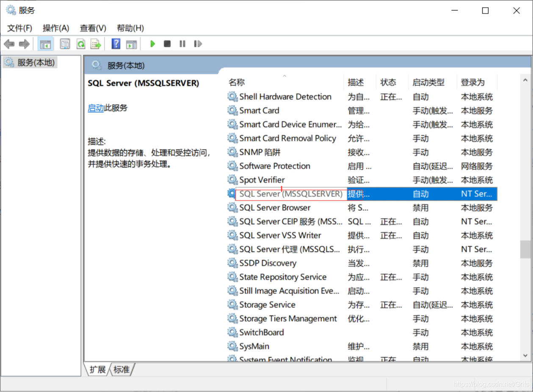
Task: Click NT Ser... logon of SQL Server CEIP
Action: [x=477, y=222]
